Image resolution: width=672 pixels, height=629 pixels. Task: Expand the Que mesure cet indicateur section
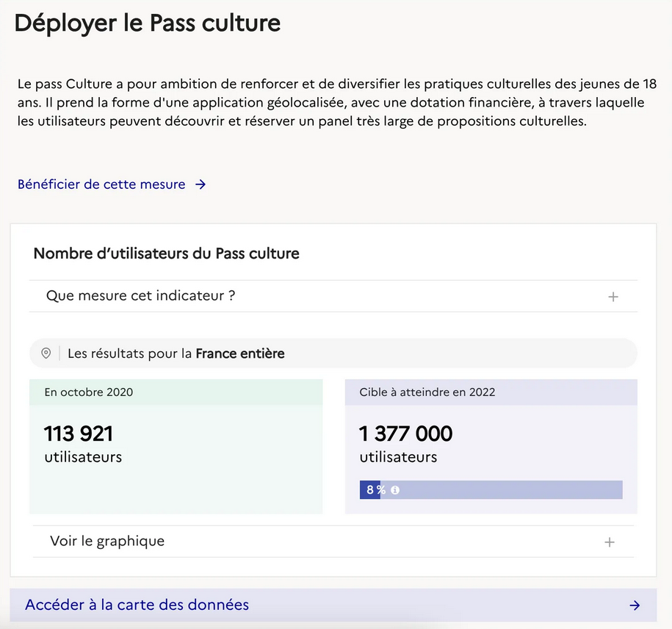pos(333,296)
